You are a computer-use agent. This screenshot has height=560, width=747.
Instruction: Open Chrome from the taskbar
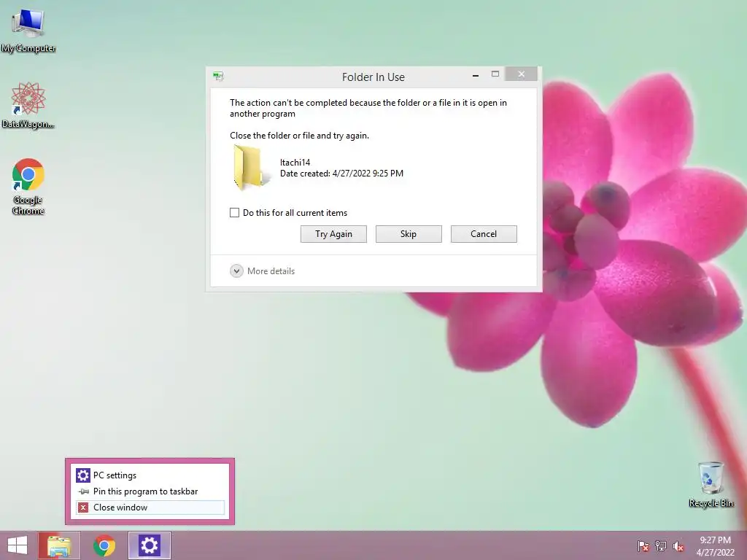[x=104, y=545]
